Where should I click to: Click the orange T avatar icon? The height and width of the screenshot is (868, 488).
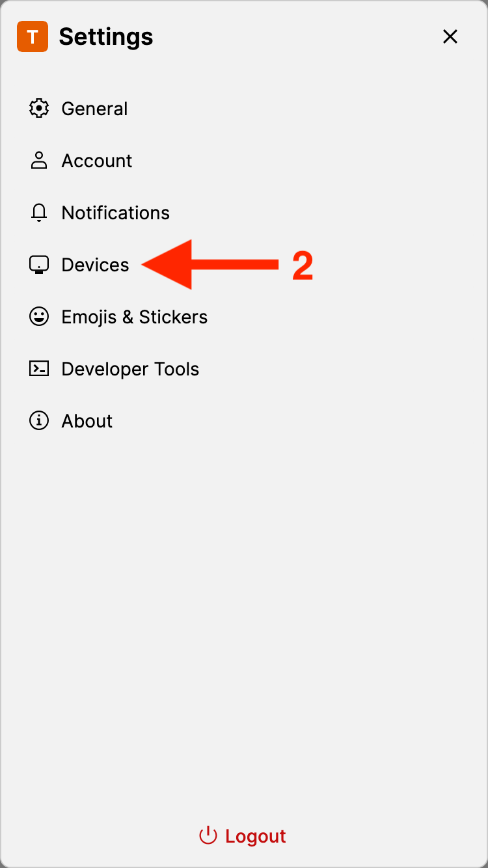(33, 36)
